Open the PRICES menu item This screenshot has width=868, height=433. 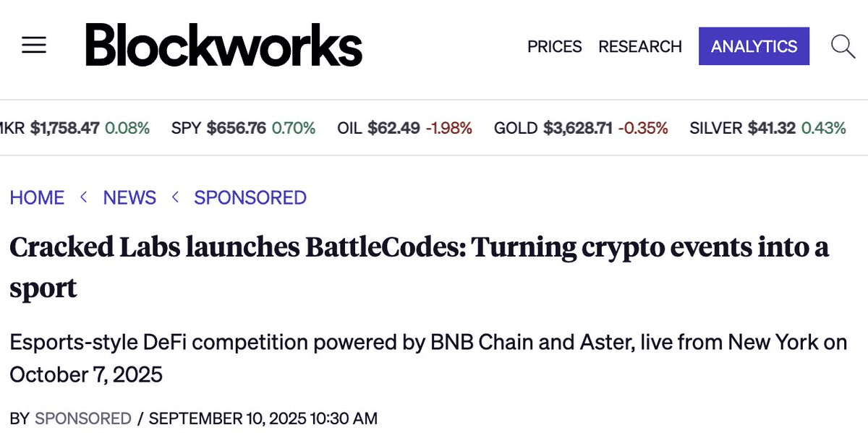click(554, 46)
